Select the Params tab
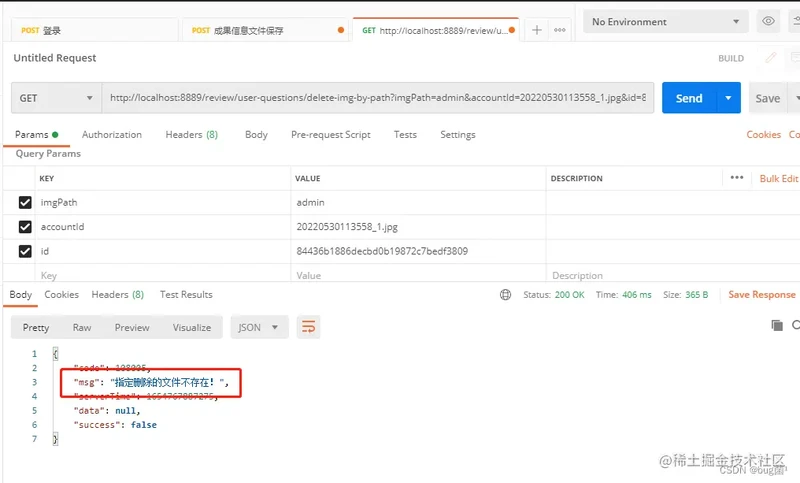 pos(36,135)
